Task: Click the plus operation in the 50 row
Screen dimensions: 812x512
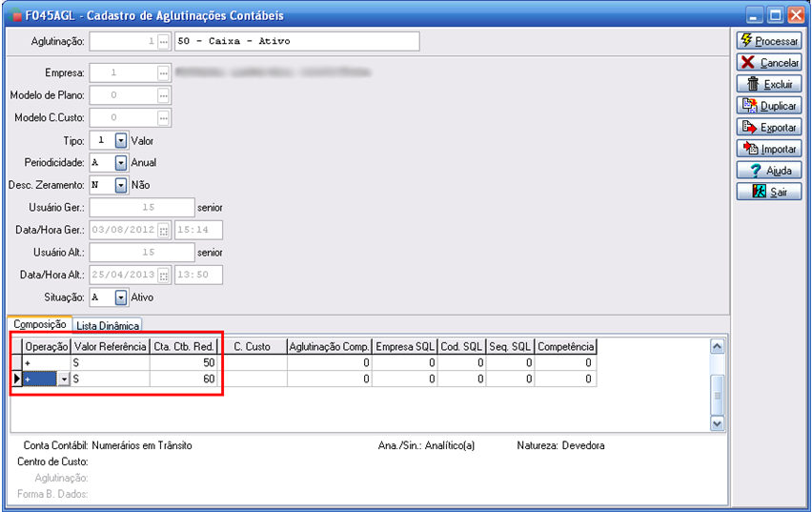Action: click(x=47, y=362)
